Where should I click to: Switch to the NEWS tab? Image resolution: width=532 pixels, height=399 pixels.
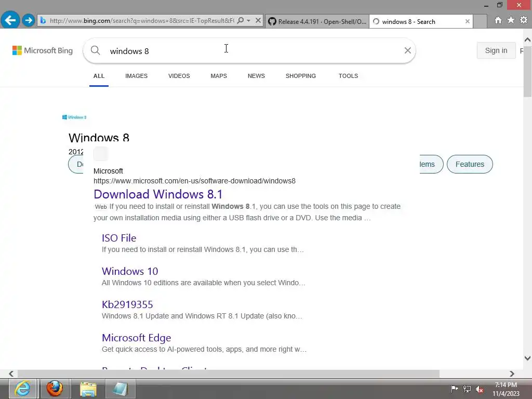point(256,76)
